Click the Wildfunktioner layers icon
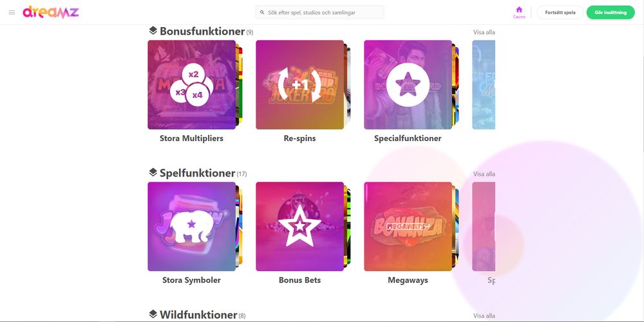The image size is (644, 322). pos(153,315)
